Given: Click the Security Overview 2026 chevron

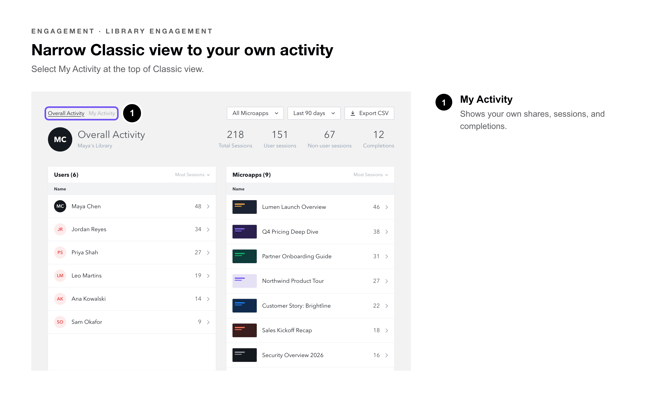Looking at the screenshot, I should tap(387, 355).
